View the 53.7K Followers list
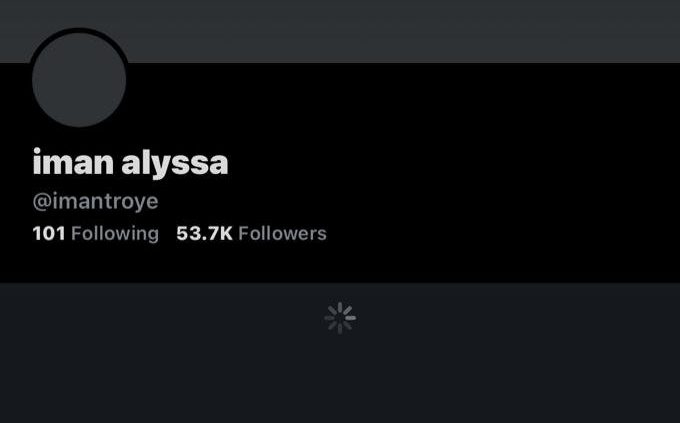This screenshot has width=680, height=423. [x=251, y=233]
